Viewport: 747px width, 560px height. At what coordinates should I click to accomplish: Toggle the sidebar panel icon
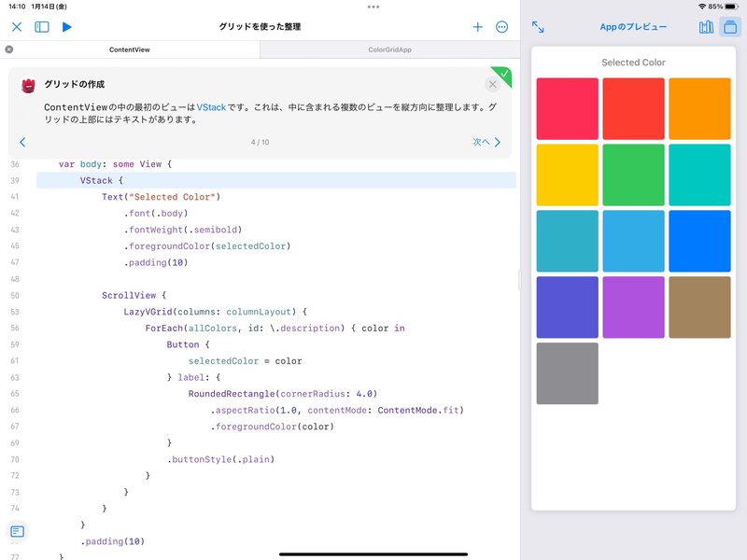click(x=42, y=27)
